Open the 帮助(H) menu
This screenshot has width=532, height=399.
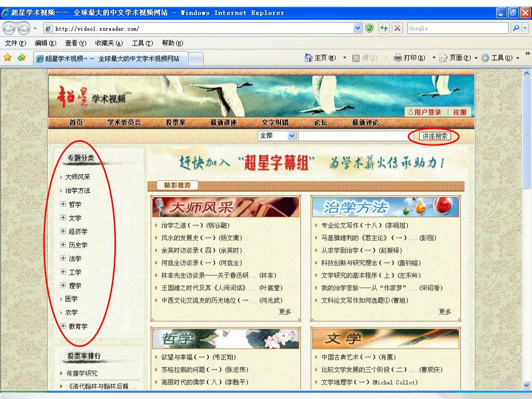[x=172, y=43]
